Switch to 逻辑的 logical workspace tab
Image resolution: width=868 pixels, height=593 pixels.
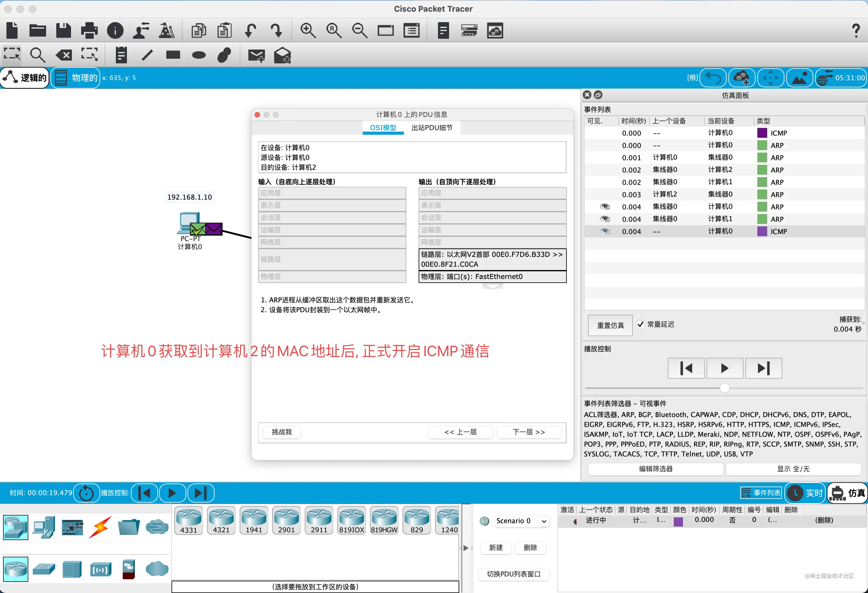point(25,78)
